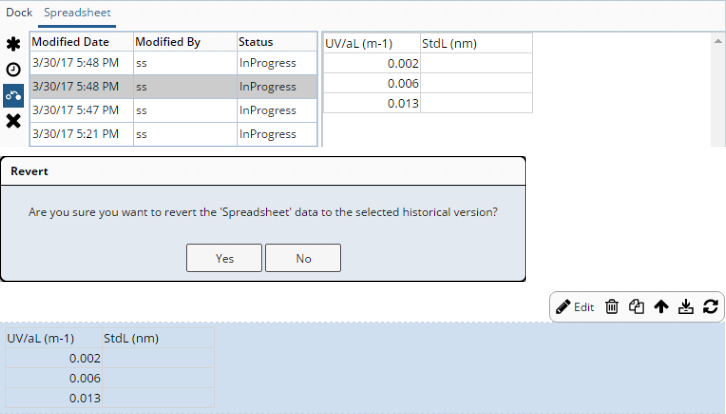The width and height of the screenshot is (726, 414).
Task: Select the 3/30/17 5:21 PM version row
Action: 174,134
